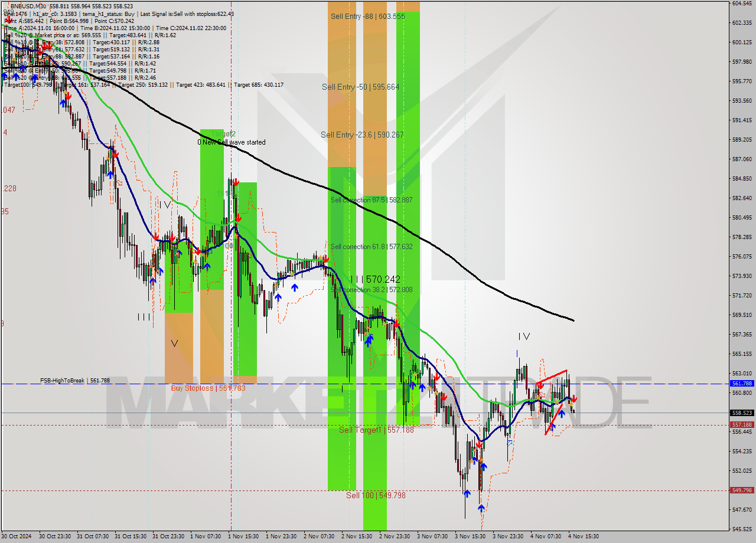Viewport: 756px width, 543px height.
Task: Click 'Sell 100 | 549.798' label
Action: (x=376, y=495)
